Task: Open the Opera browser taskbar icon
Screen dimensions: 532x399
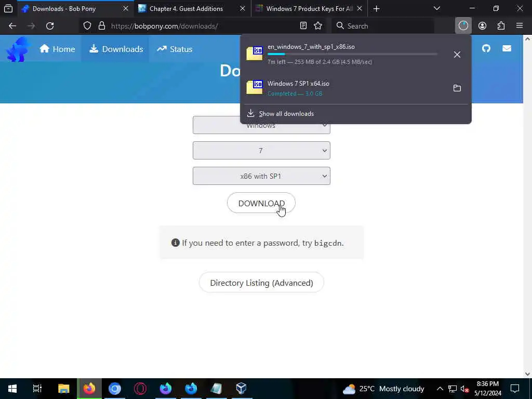Action: point(140,388)
